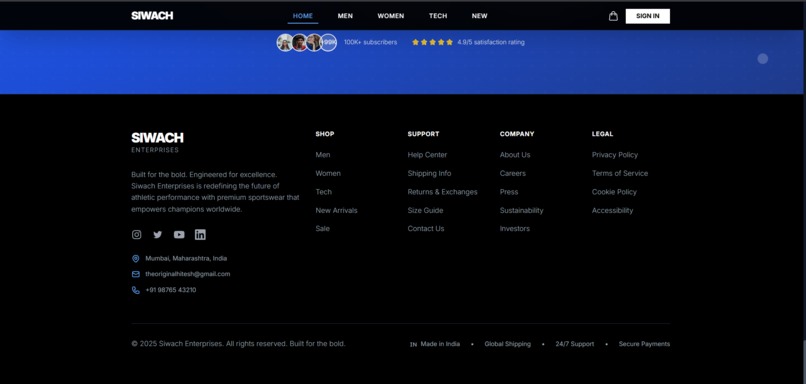The height and width of the screenshot is (384, 806).
Task: Click the Global Shipping text
Action: [x=507, y=344]
